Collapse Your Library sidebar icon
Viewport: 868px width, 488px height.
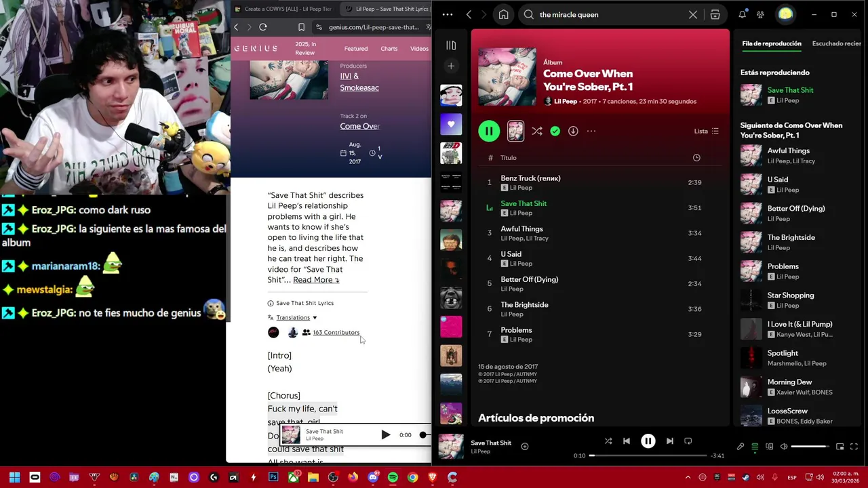pos(451,45)
